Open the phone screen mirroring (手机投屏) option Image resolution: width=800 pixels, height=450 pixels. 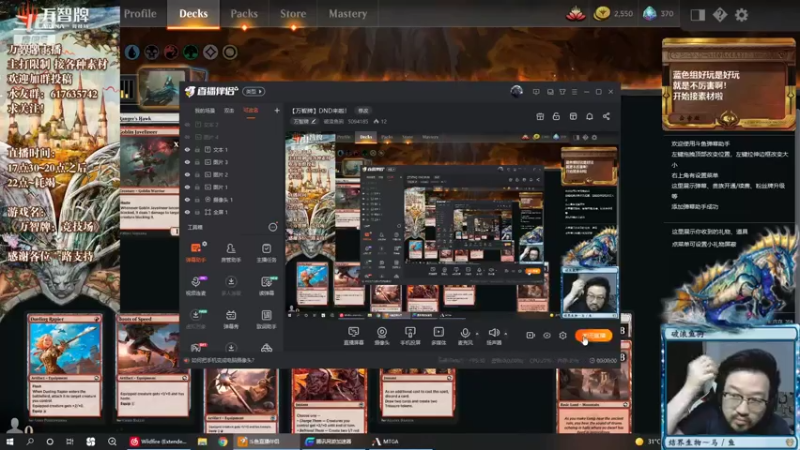[410, 336]
